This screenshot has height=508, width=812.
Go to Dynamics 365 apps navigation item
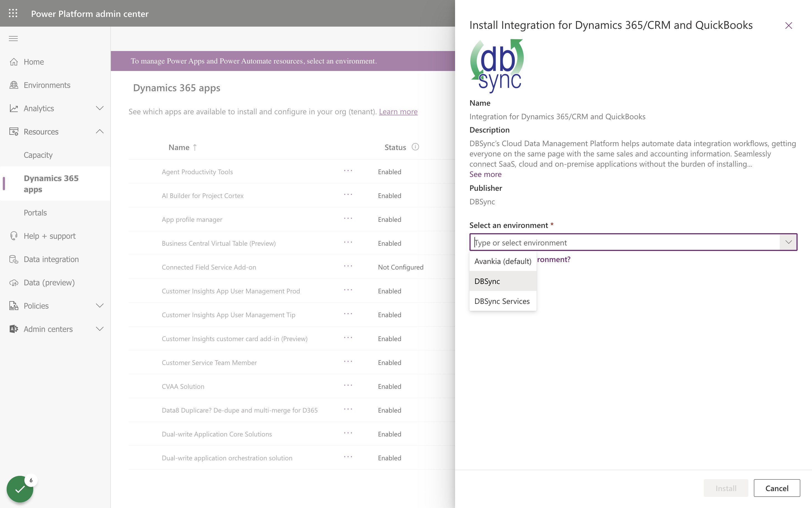55,184
